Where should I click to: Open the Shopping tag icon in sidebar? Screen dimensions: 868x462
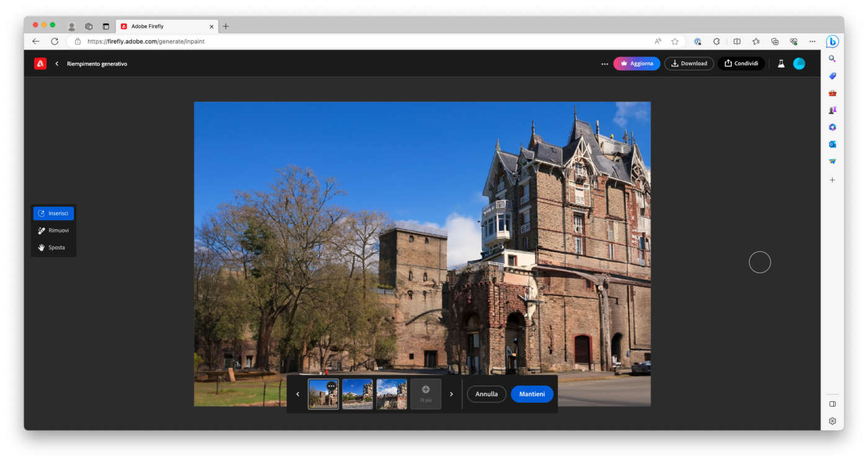[832, 76]
